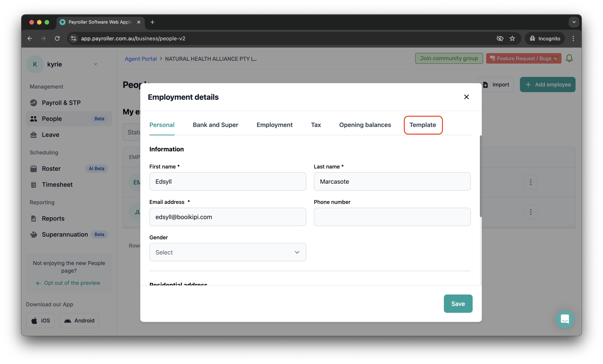
Task: Click the iOS app download button
Action: click(x=40, y=320)
